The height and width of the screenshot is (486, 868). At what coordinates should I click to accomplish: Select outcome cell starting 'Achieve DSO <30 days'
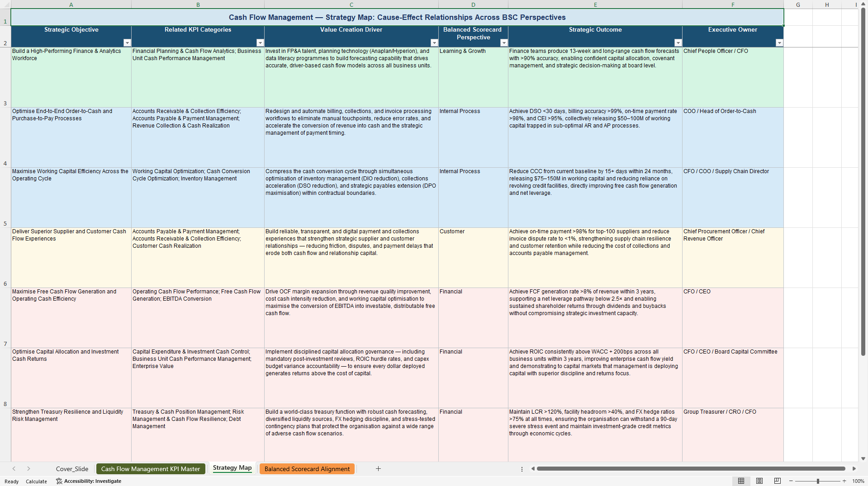[x=595, y=137]
